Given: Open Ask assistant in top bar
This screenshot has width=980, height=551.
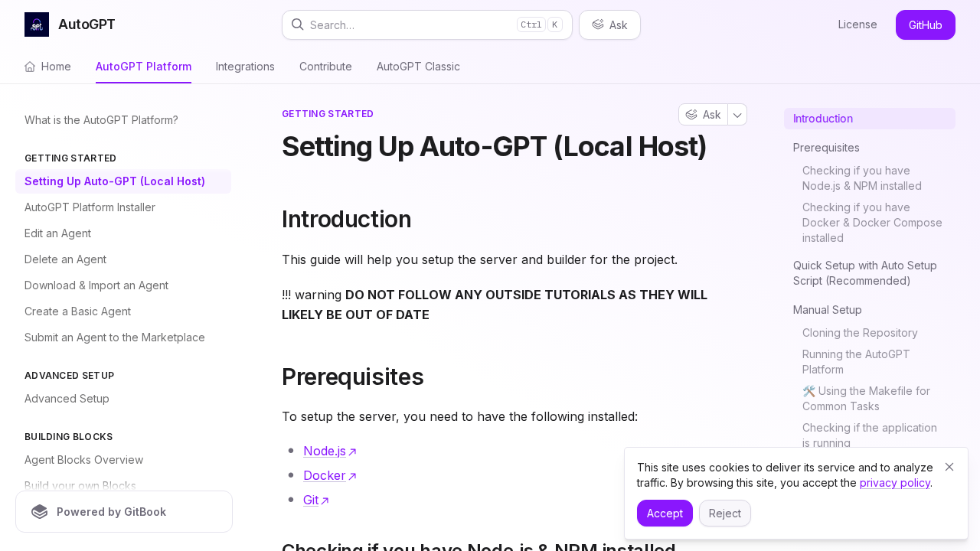Looking at the screenshot, I should coord(609,24).
